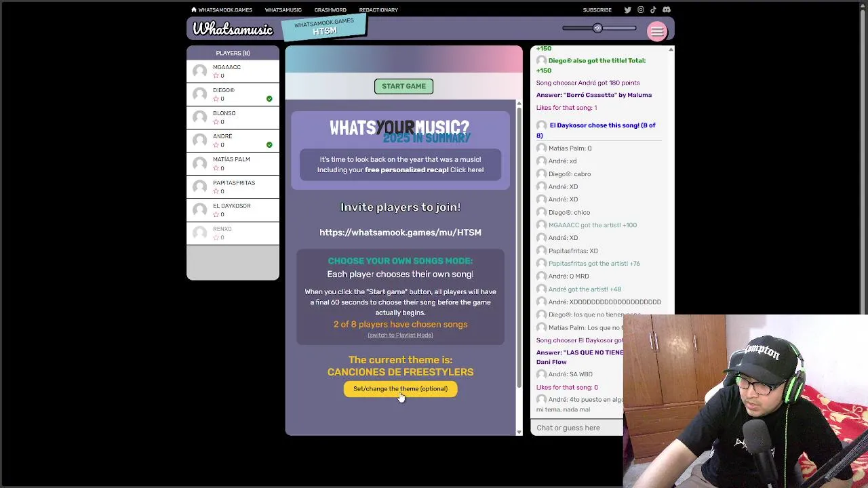
Task: Click the green checkmark beside DIEGO®
Action: [x=269, y=99]
